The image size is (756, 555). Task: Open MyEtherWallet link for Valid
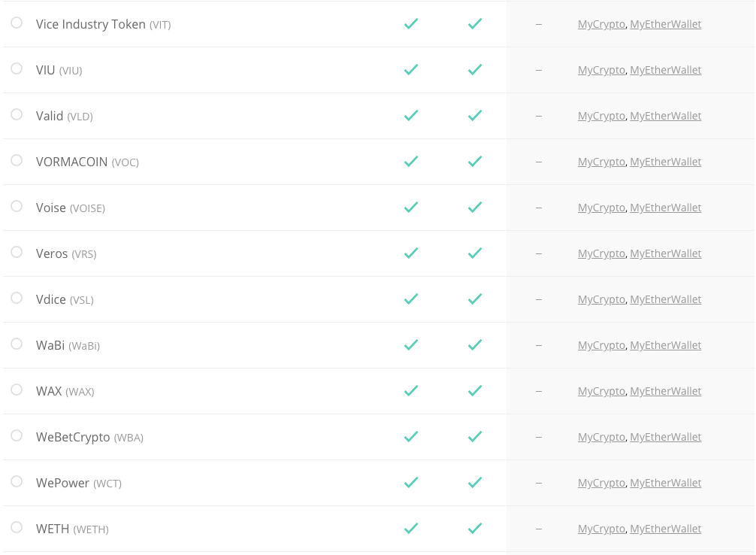665,116
